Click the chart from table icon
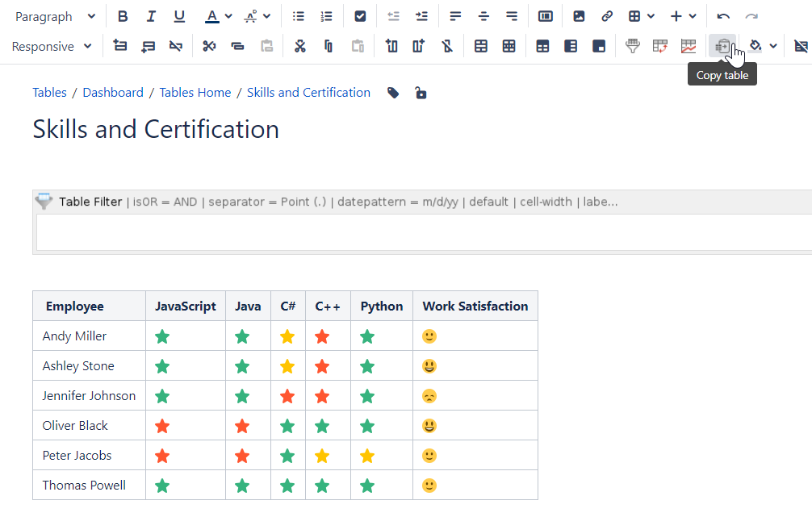The height and width of the screenshot is (517, 812). point(688,46)
